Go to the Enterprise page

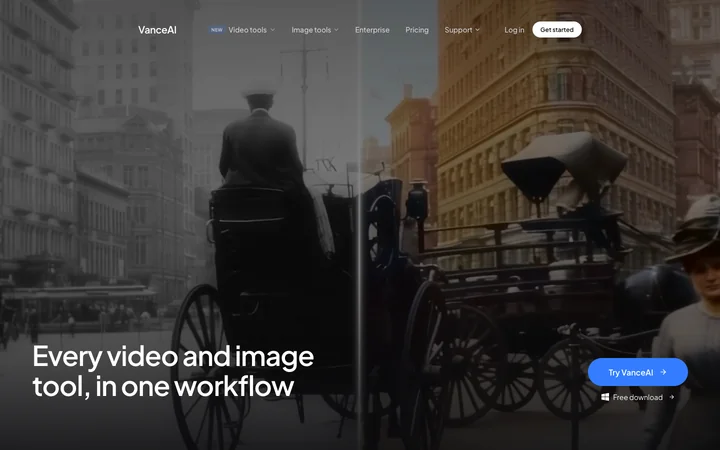click(x=372, y=30)
